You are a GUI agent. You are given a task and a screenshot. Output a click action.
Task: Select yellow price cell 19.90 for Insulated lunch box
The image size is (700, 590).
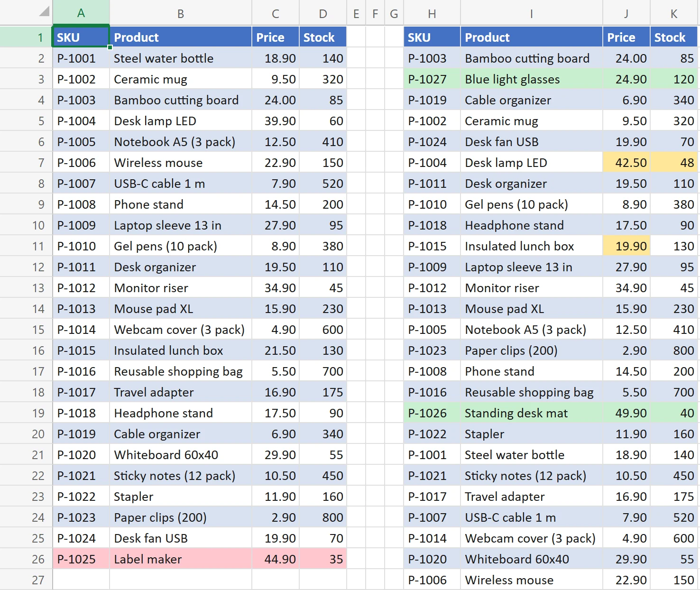626,246
